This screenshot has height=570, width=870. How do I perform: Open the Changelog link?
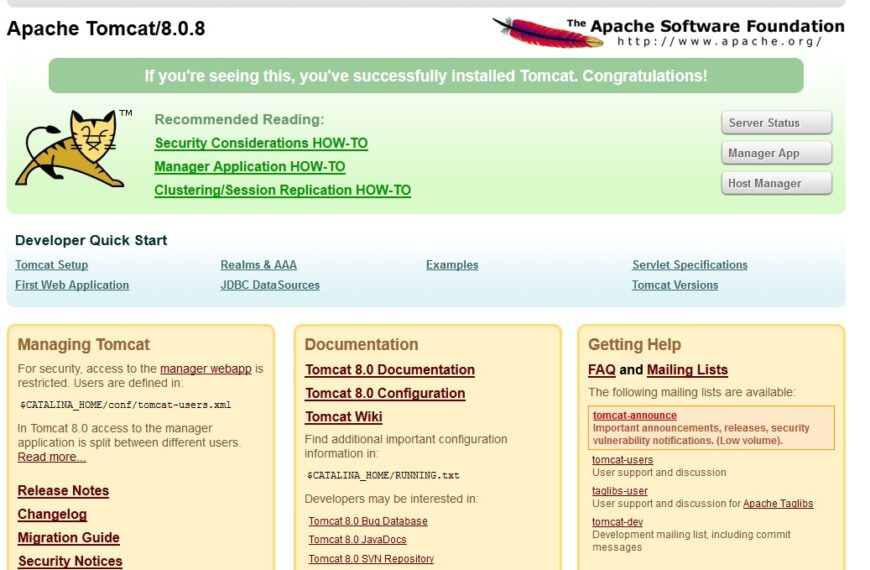[x=52, y=514]
